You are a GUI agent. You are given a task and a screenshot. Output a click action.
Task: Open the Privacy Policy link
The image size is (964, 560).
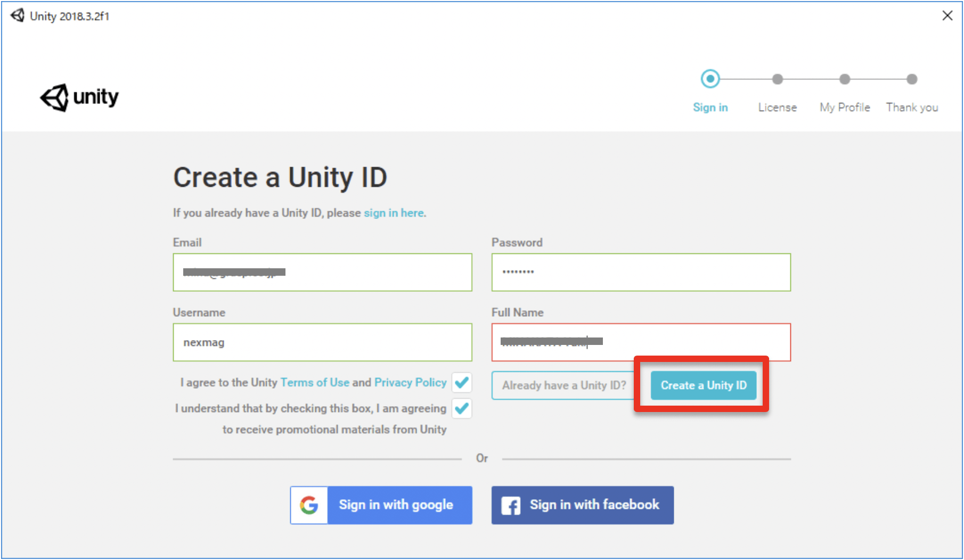(x=410, y=382)
